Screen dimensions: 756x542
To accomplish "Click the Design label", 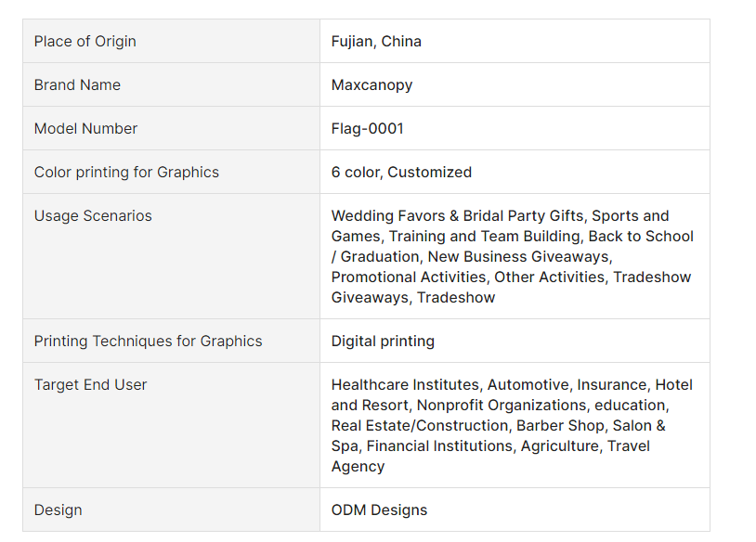I will (x=58, y=510).
